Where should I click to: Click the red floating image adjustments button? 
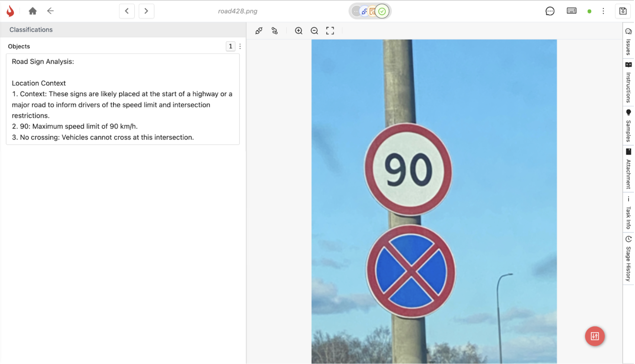click(x=595, y=336)
